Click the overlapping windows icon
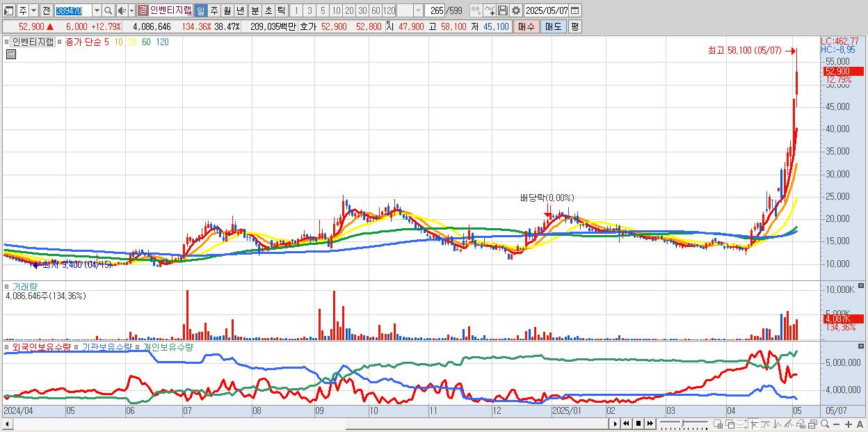 730,424
